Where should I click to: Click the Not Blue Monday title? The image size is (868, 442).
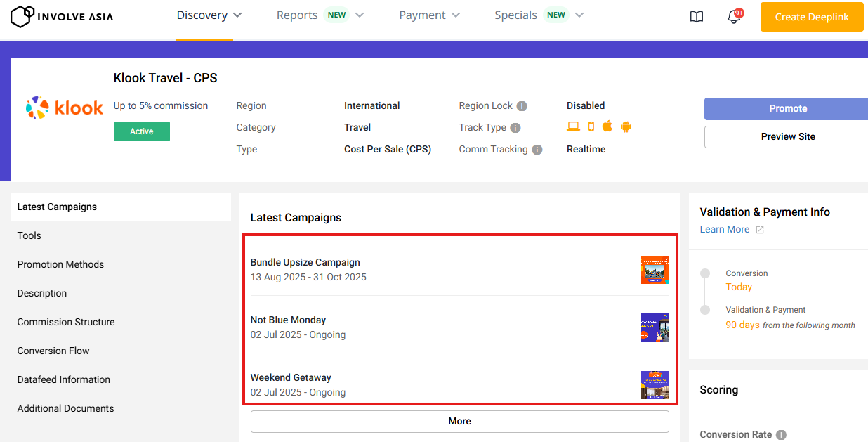[x=289, y=320]
